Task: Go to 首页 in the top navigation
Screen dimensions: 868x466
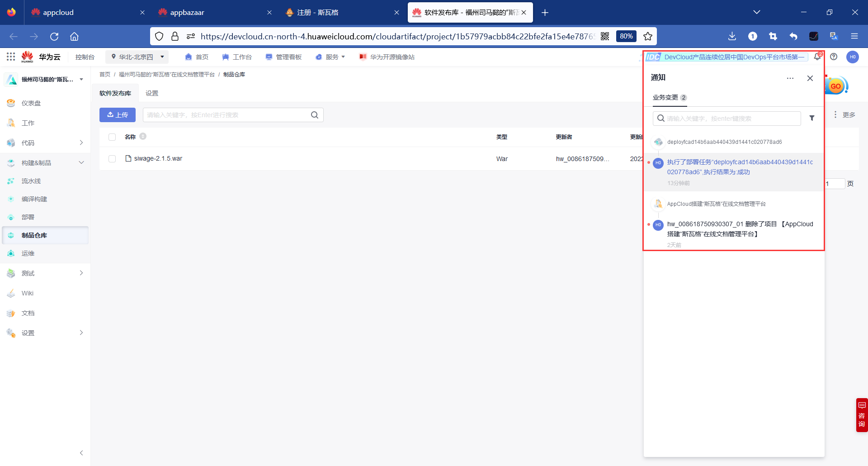Action: coord(197,57)
